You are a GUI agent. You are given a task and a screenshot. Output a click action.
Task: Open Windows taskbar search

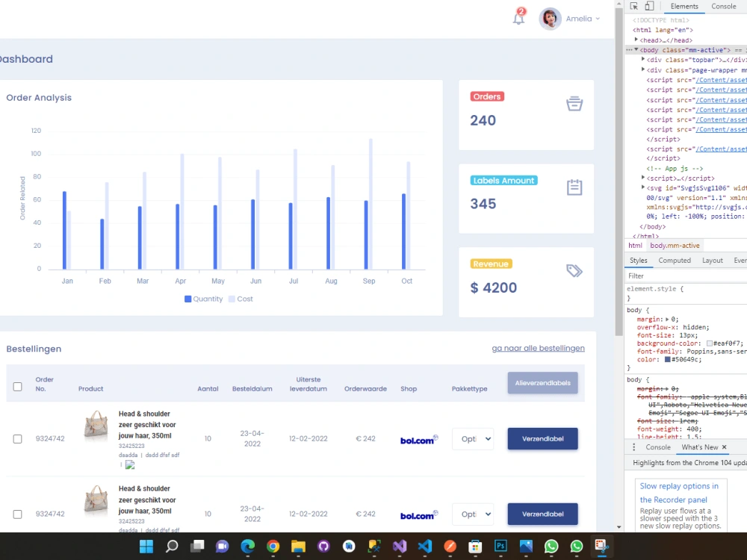point(172,547)
